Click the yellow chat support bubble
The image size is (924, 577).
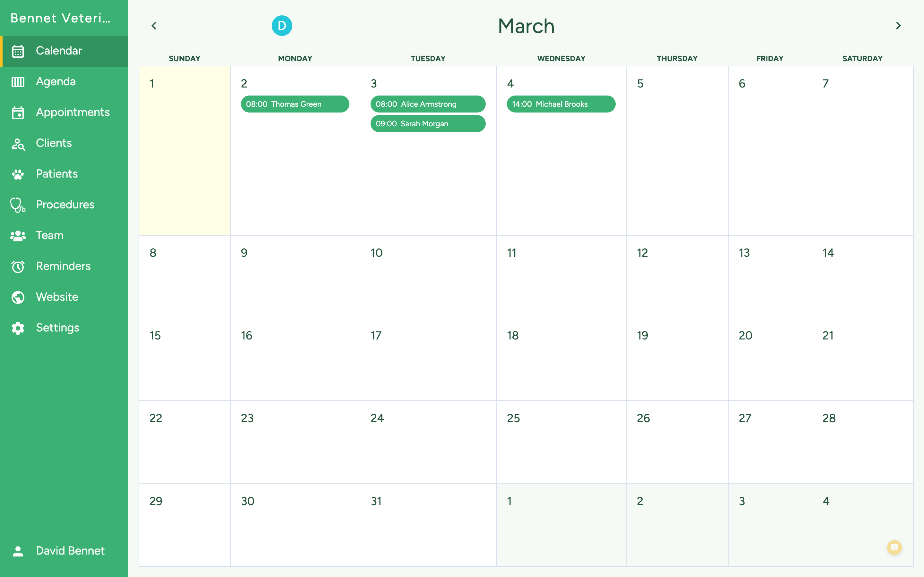click(894, 547)
